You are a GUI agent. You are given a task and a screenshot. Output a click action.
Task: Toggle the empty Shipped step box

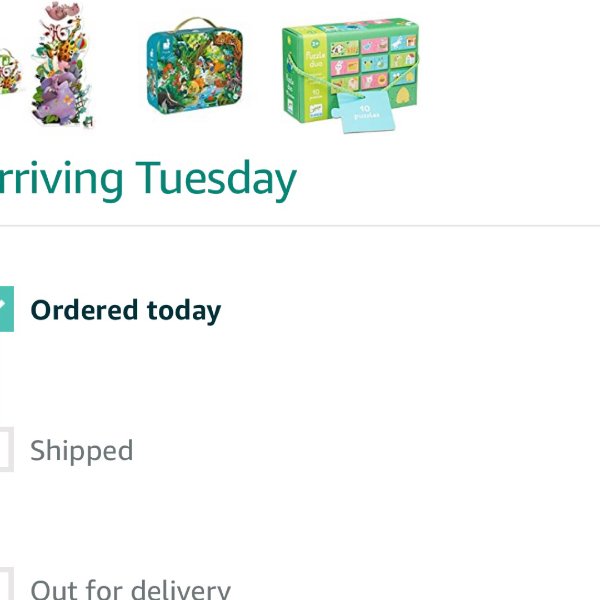pyautogui.click(x=7, y=449)
